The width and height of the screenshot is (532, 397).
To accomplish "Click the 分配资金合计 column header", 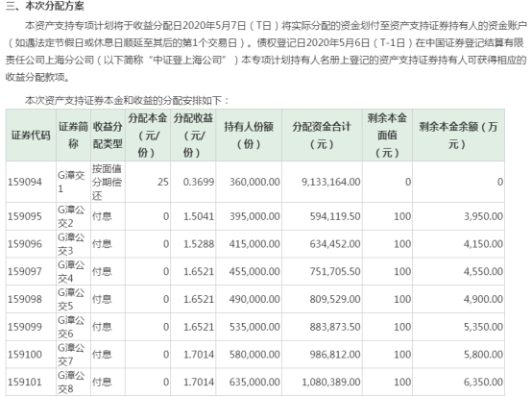I will (x=322, y=136).
